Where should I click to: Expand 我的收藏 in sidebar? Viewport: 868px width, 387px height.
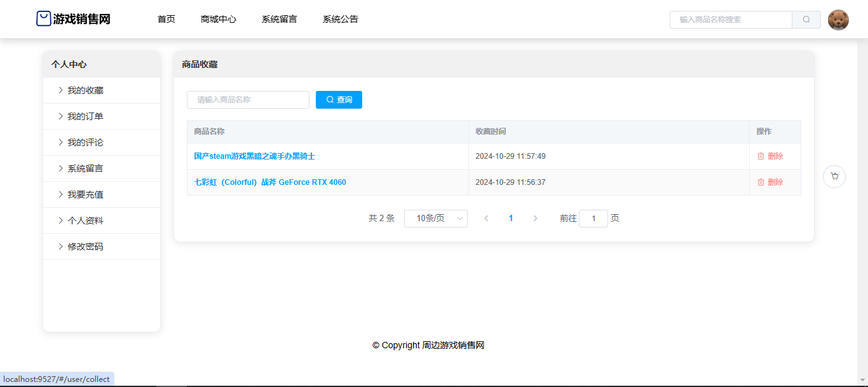(x=85, y=90)
